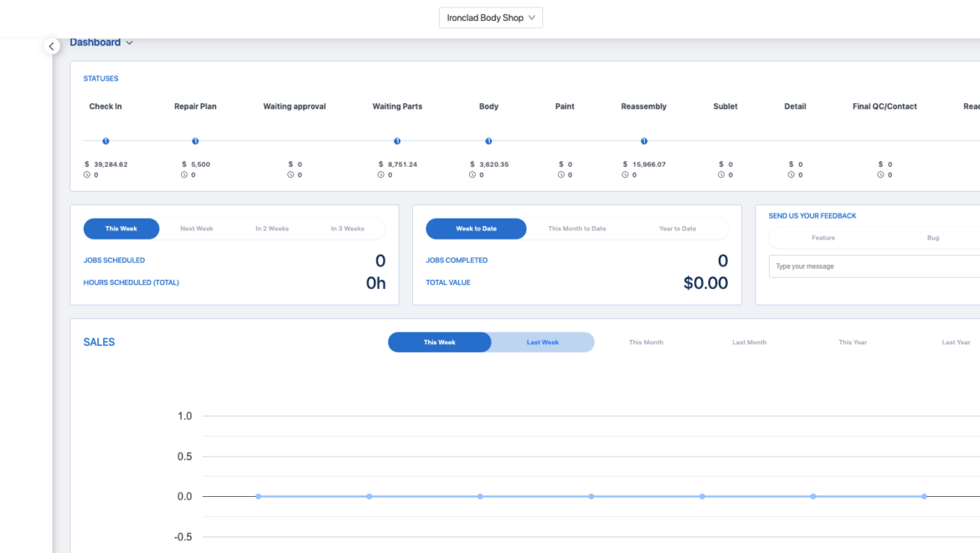Click the 3,620.35 Body amount
The height and width of the screenshot is (553, 980).
click(x=493, y=164)
